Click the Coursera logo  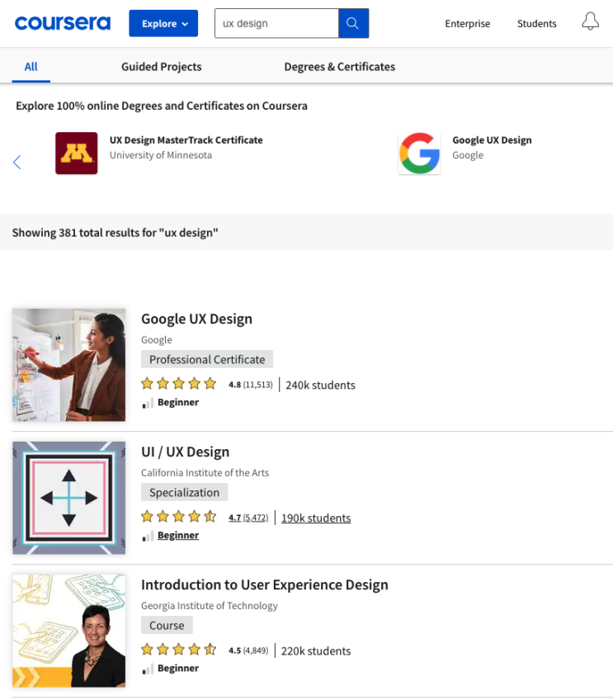pos(62,23)
